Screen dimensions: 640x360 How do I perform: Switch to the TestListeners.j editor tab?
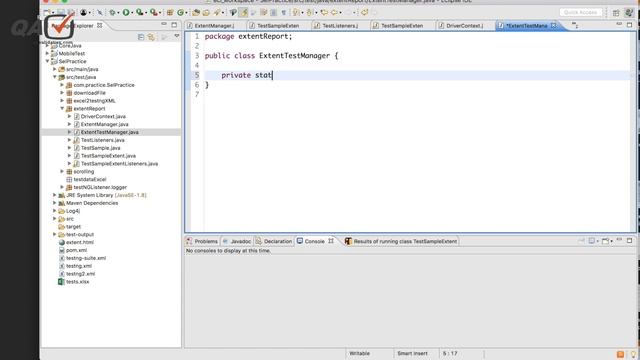340,26
